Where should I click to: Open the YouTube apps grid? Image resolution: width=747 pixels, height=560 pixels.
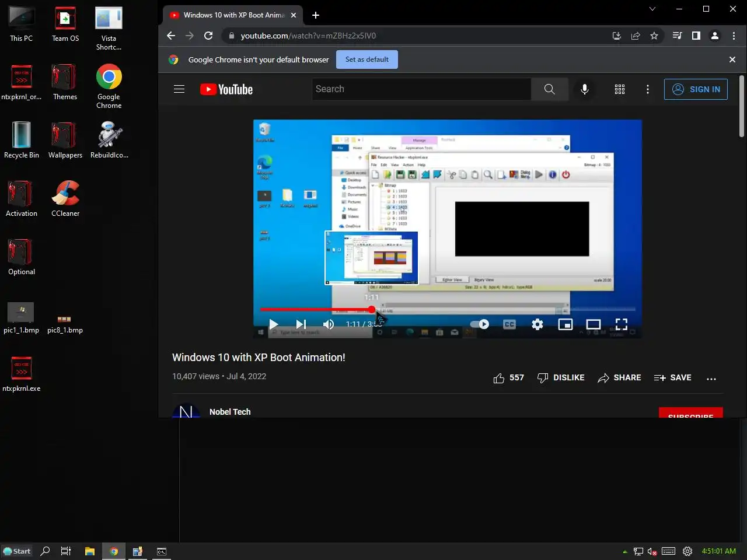pyautogui.click(x=620, y=89)
